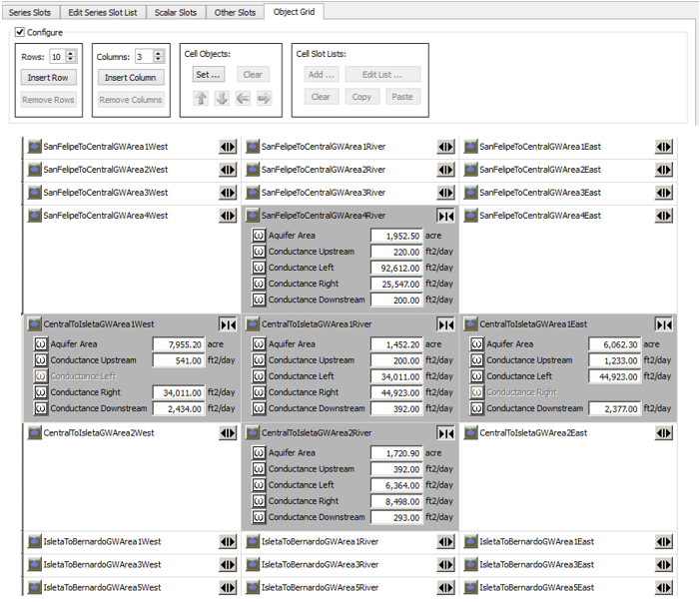Click the move right arrow in Cell Objects

(x=264, y=98)
